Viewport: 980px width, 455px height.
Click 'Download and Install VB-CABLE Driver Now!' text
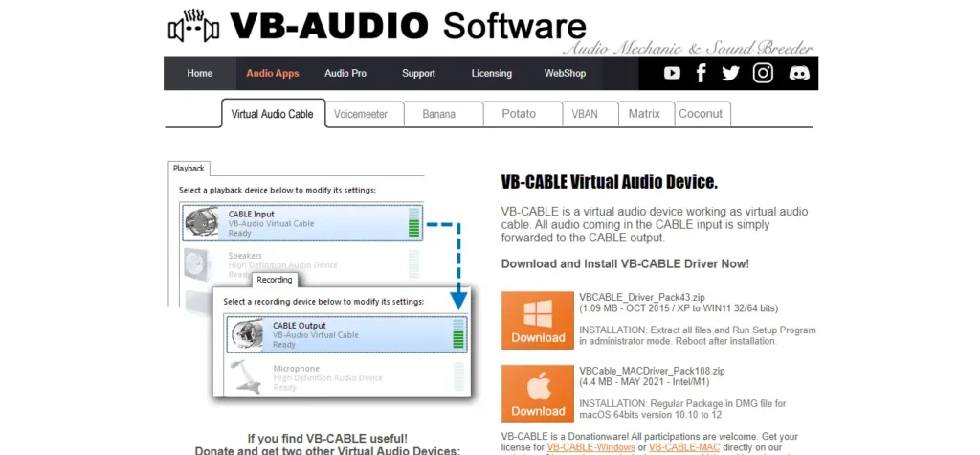(625, 264)
